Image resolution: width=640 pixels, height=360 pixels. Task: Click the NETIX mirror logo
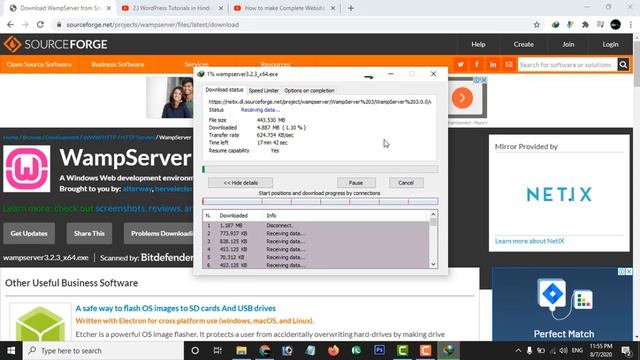point(559,194)
